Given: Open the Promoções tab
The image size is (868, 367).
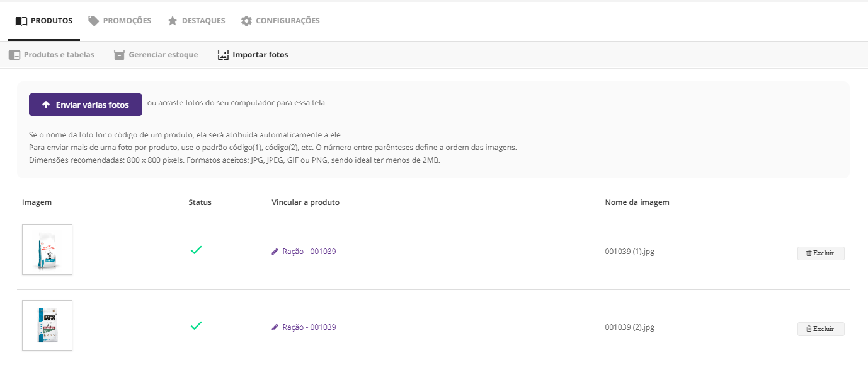Looking at the screenshot, I should point(127,21).
